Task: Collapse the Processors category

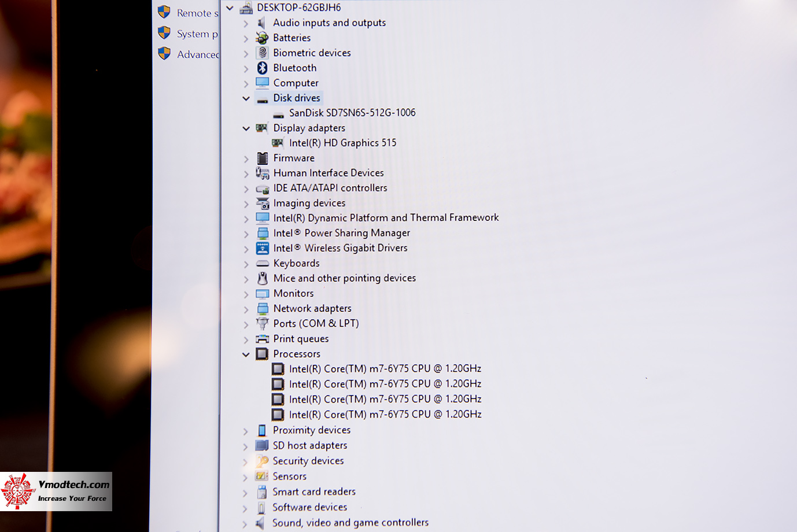Action: click(246, 354)
